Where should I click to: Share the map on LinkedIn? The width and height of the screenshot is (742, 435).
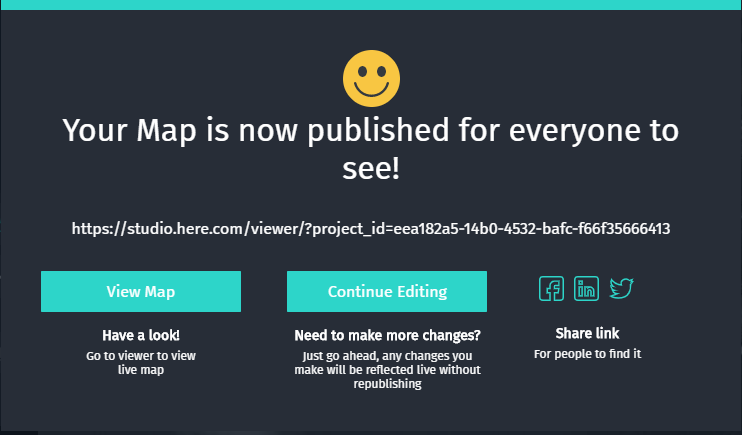pyautogui.click(x=586, y=288)
